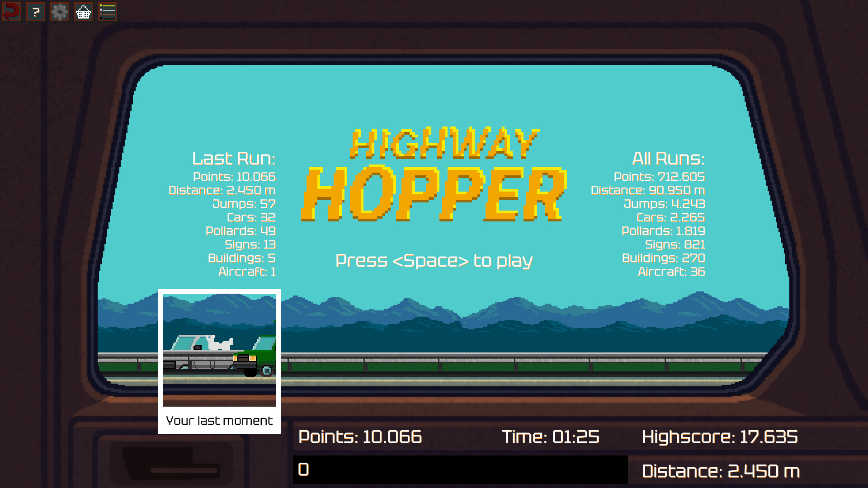Click 'Cars: 32' stat
This screenshot has width=868, height=488.
[251, 217]
